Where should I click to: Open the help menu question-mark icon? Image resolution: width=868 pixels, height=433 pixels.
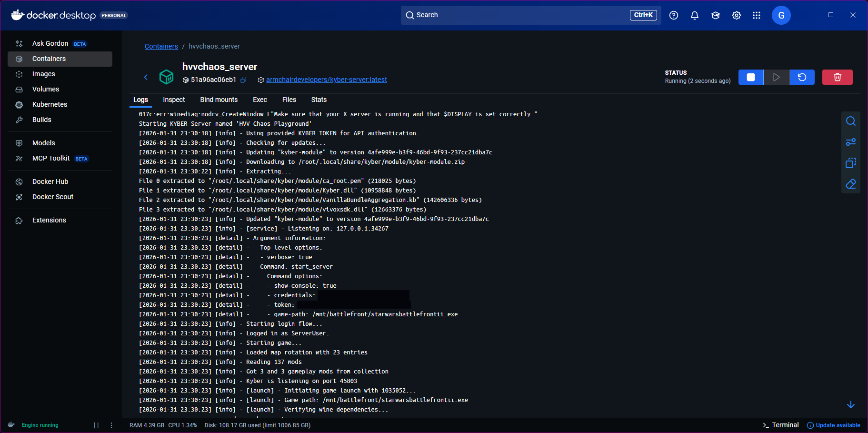click(x=674, y=15)
